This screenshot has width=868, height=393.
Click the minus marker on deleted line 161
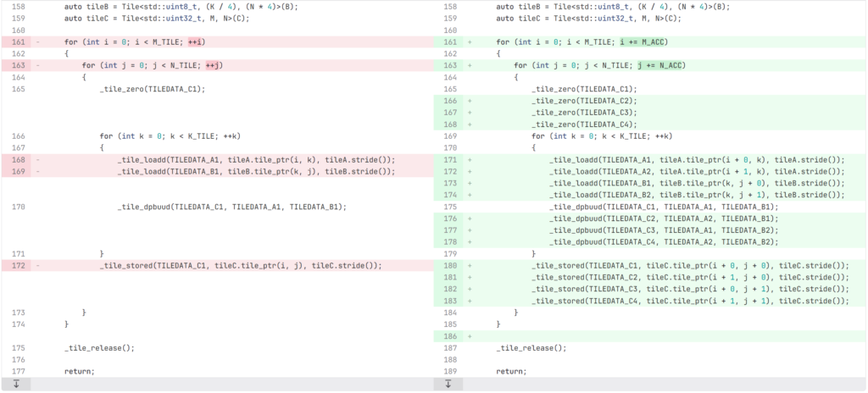(x=38, y=42)
